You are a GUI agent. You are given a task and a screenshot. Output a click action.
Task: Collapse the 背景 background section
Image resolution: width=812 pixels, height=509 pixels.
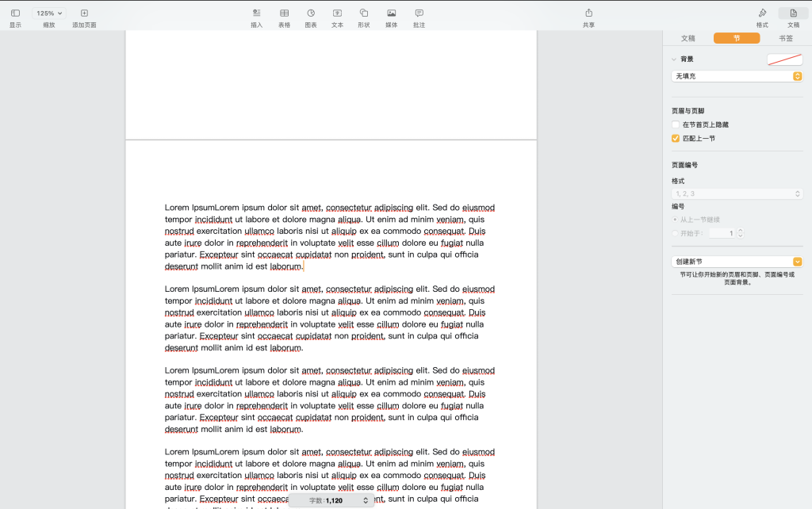pos(674,59)
